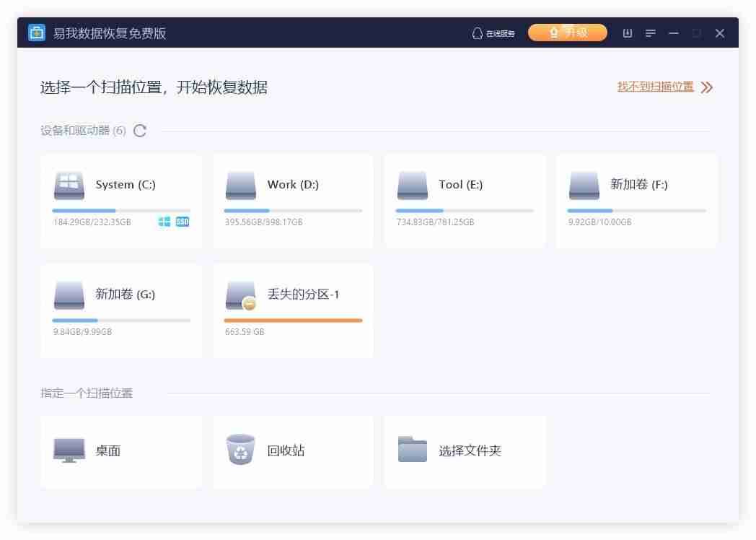
Task: Click the folder icon for 选择文件夹
Action: [x=412, y=449]
